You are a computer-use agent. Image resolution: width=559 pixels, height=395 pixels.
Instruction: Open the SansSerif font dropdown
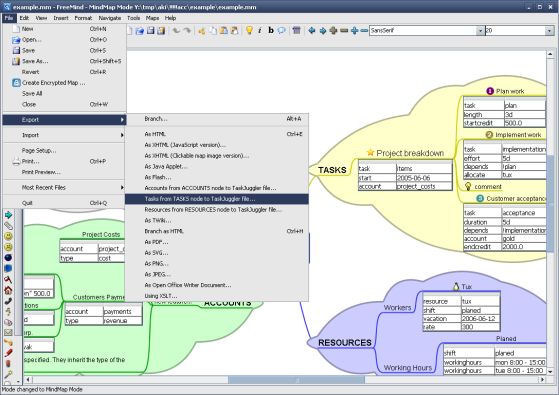427,31
